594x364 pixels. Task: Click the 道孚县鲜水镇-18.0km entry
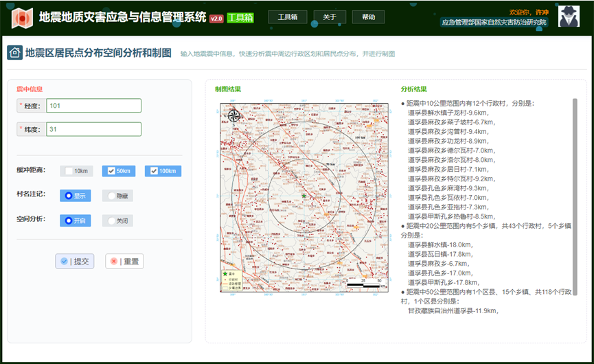coord(440,245)
